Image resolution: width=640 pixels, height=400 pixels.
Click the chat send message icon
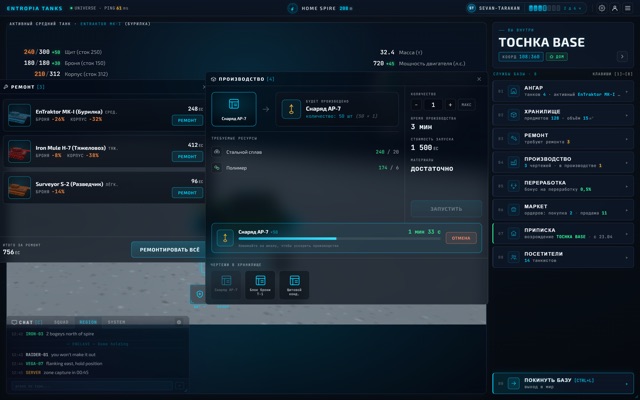click(x=180, y=385)
